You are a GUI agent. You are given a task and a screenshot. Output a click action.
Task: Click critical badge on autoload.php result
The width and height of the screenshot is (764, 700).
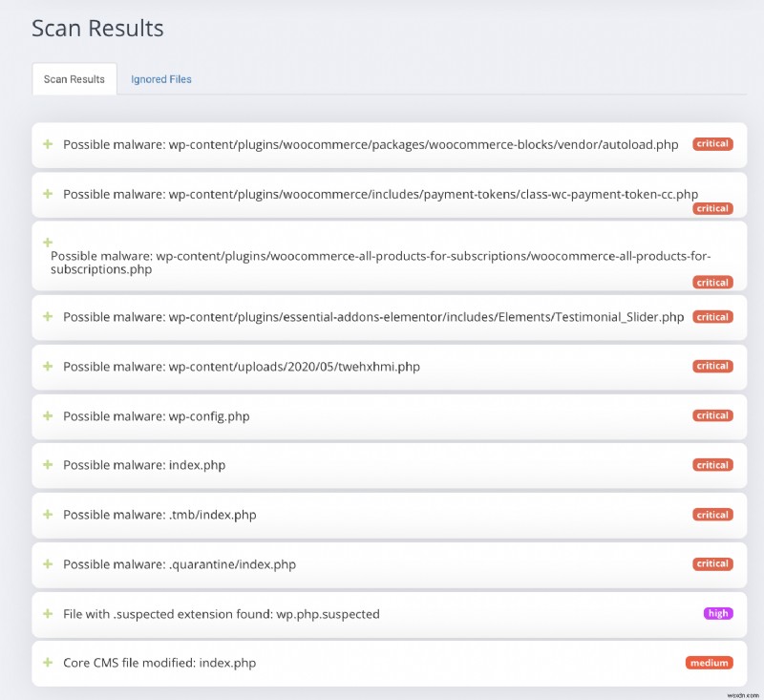point(712,144)
